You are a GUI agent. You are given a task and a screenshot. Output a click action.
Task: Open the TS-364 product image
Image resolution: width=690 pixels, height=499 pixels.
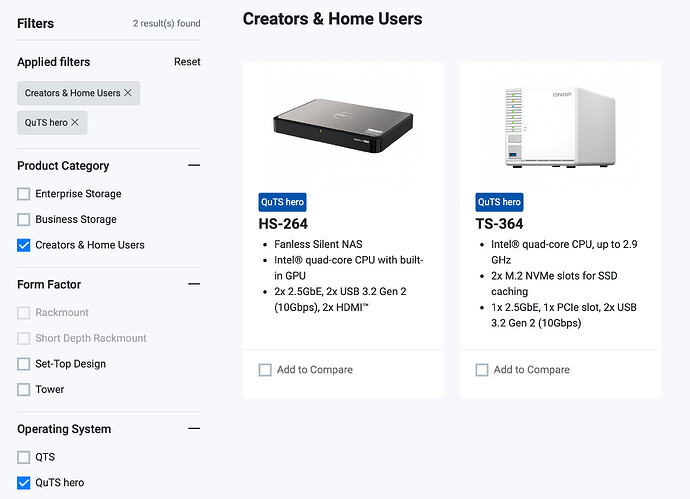tap(560, 127)
